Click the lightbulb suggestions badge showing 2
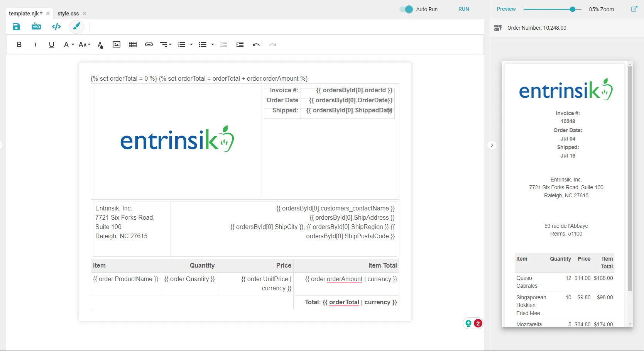Image resolution: width=644 pixels, height=351 pixels. (473, 323)
